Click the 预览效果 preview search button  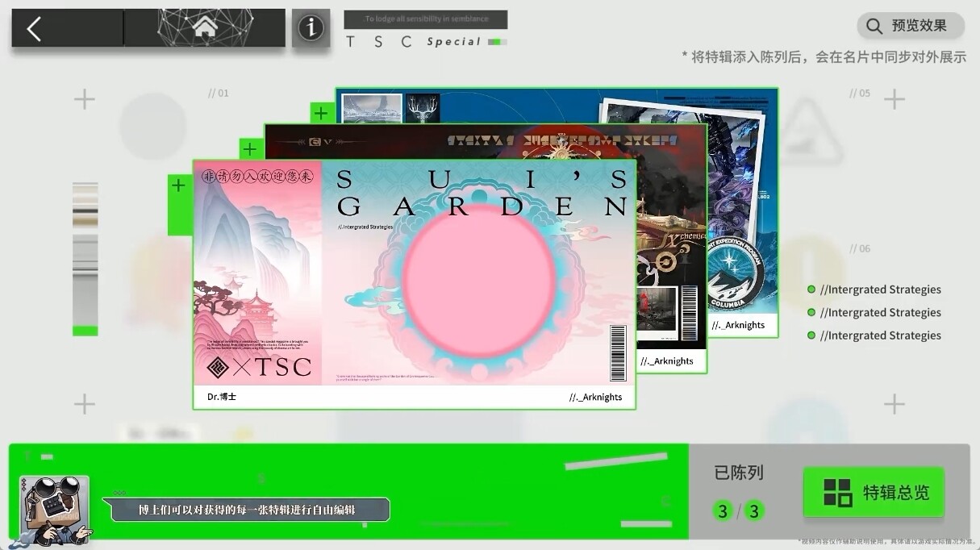(x=910, y=26)
